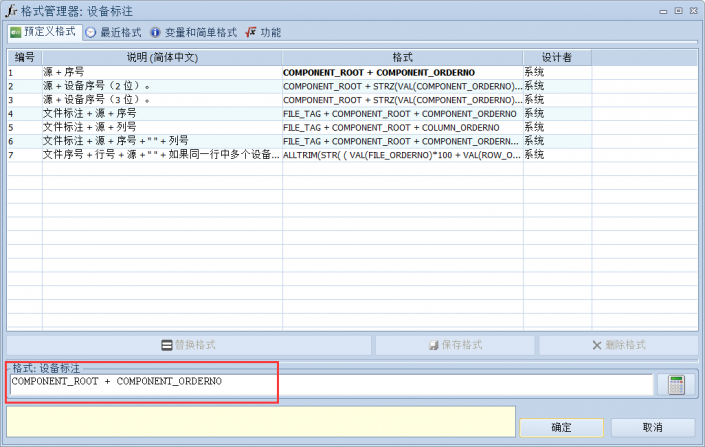The width and height of the screenshot is (705, 447).
Task: Click the 格式 column header
Action: [403, 58]
